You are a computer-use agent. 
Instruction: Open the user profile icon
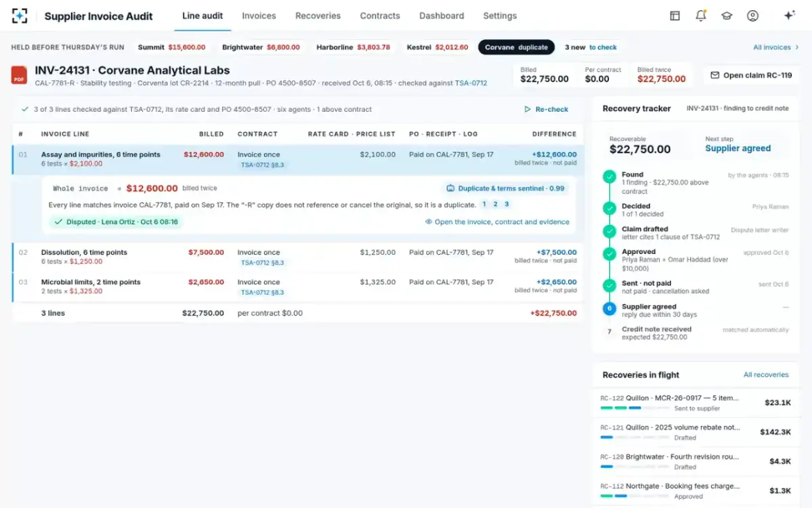click(752, 16)
